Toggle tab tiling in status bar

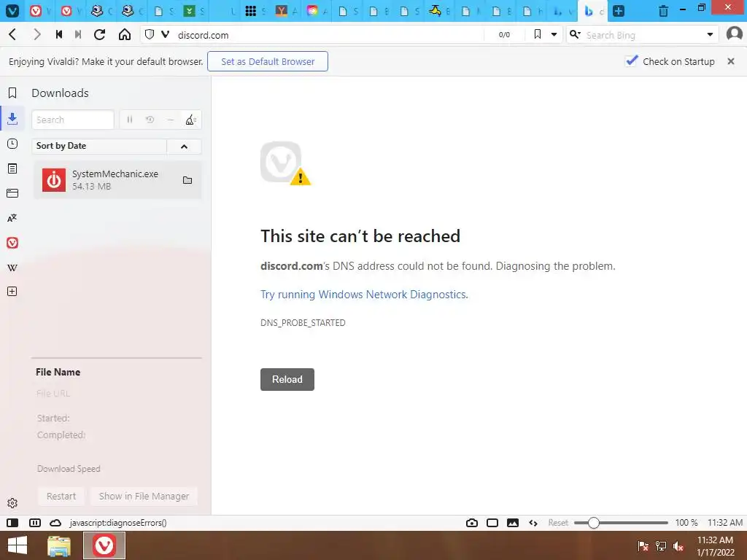click(35, 523)
